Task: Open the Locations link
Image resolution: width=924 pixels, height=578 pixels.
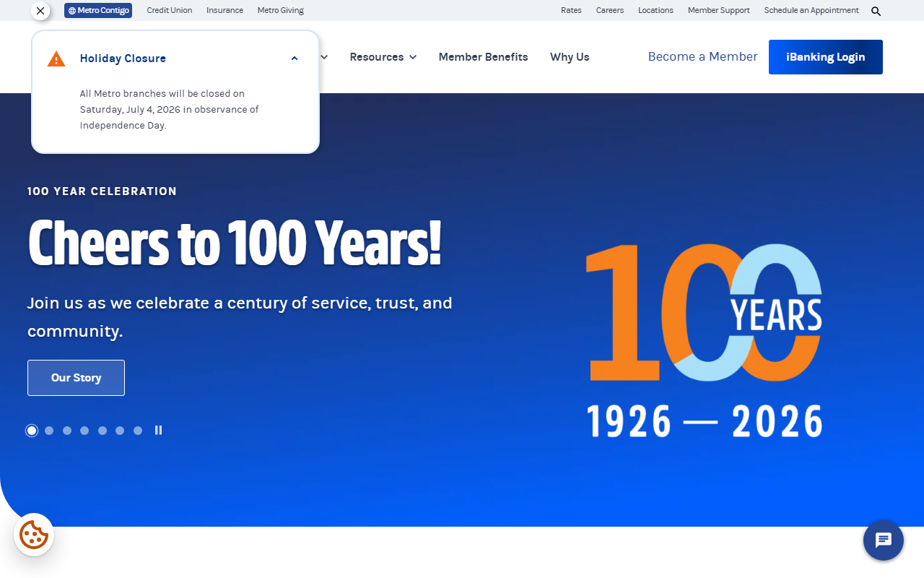Action: click(x=655, y=11)
